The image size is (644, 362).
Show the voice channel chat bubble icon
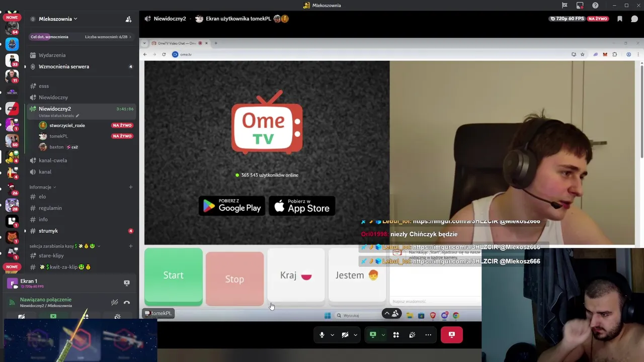click(634, 19)
